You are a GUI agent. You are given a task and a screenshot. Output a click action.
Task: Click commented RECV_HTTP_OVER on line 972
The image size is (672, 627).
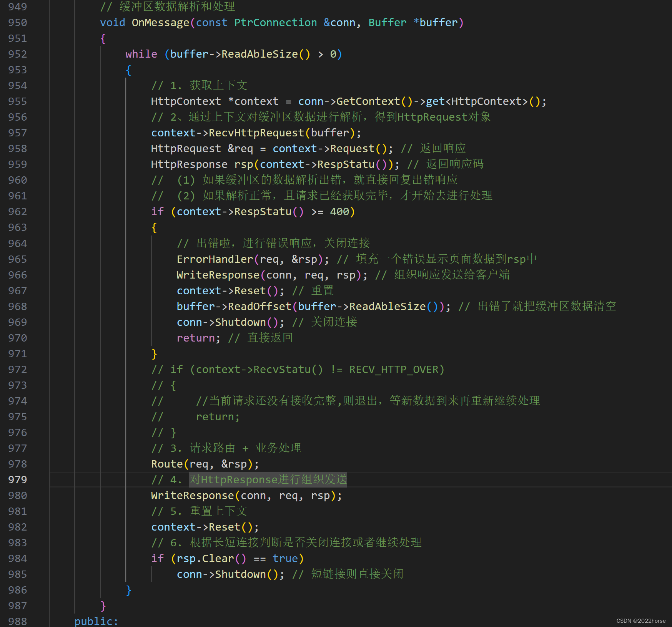pos(394,370)
